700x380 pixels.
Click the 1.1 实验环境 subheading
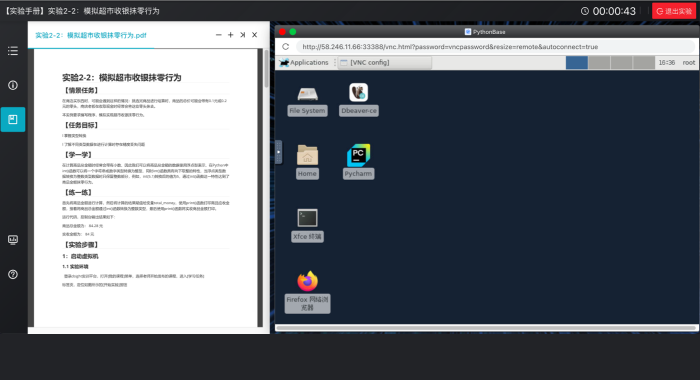click(x=75, y=267)
